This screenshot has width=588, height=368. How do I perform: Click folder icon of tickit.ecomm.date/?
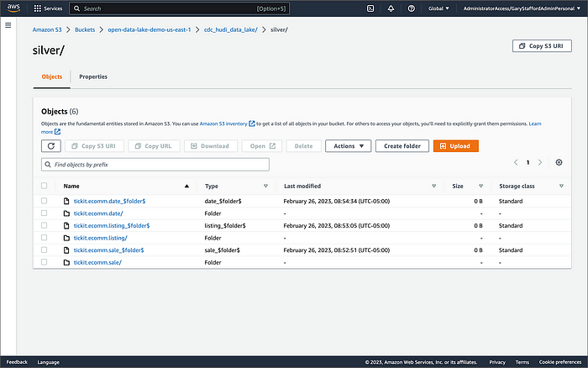coord(66,213)
